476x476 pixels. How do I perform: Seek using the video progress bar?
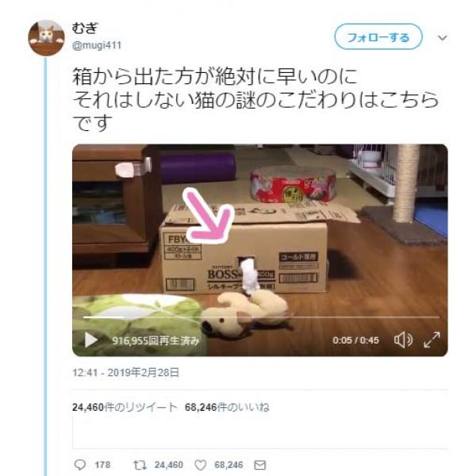(261, 317)
